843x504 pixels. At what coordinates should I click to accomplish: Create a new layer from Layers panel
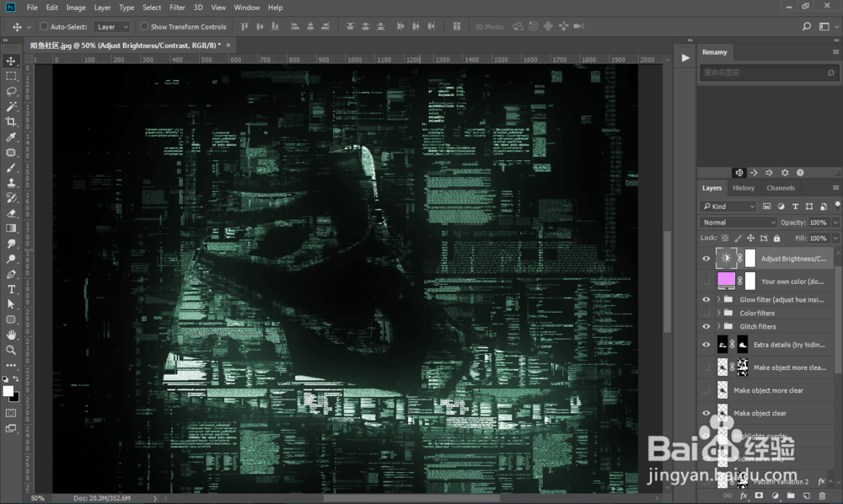tap(807, 496)
